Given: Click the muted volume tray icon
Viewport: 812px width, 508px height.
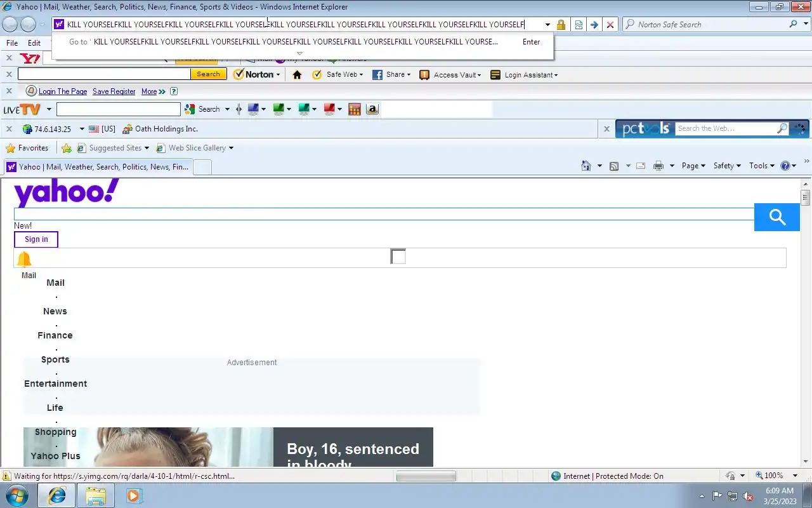Looking at the screenshot, I should [x=748, y=496].
